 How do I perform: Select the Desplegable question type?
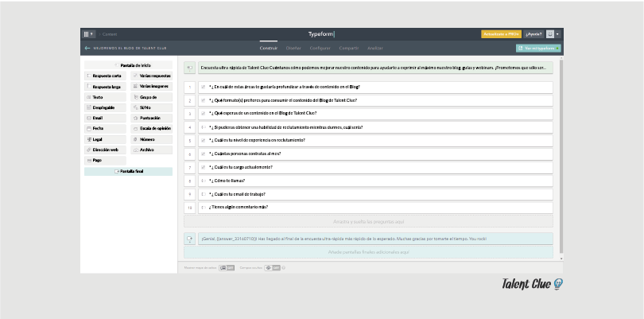coord(105,107)
